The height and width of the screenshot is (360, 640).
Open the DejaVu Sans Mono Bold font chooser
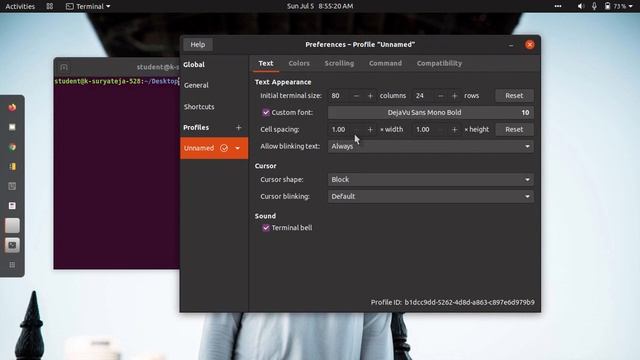click(431, 113)
